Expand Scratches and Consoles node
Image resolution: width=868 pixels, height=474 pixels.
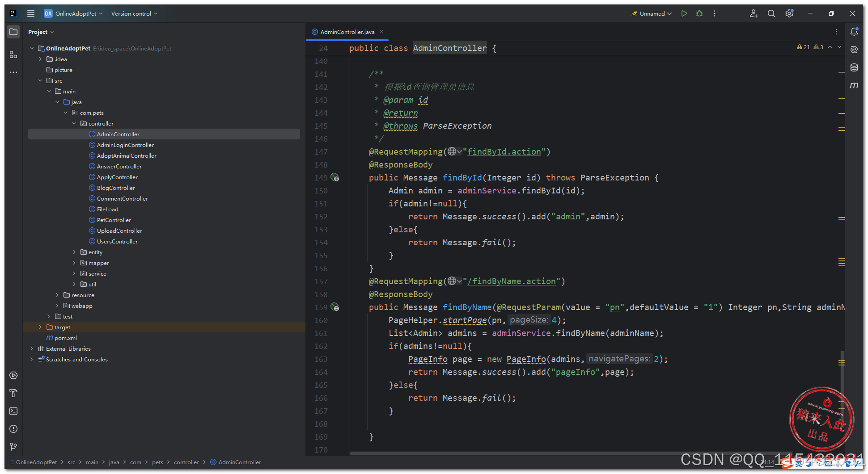pyautogui.click(x=31, y=359)
